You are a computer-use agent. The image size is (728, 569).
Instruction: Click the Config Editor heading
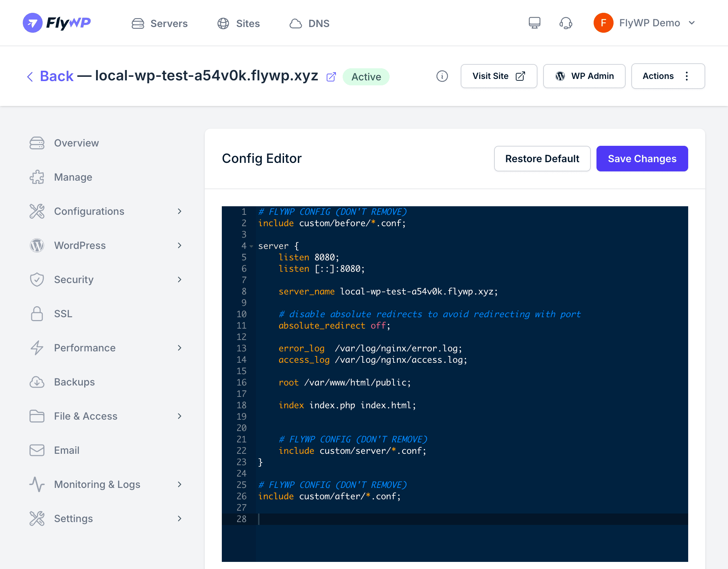click(x=262, y=159)
